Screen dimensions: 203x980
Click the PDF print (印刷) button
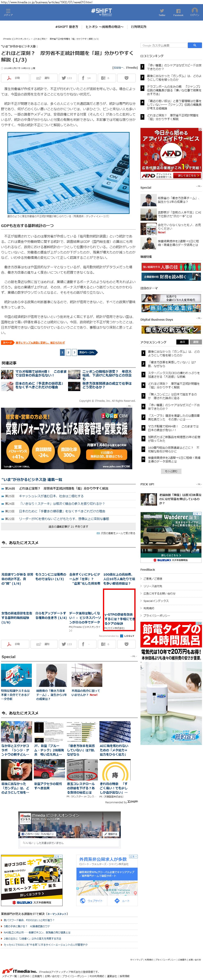[14, 78]
